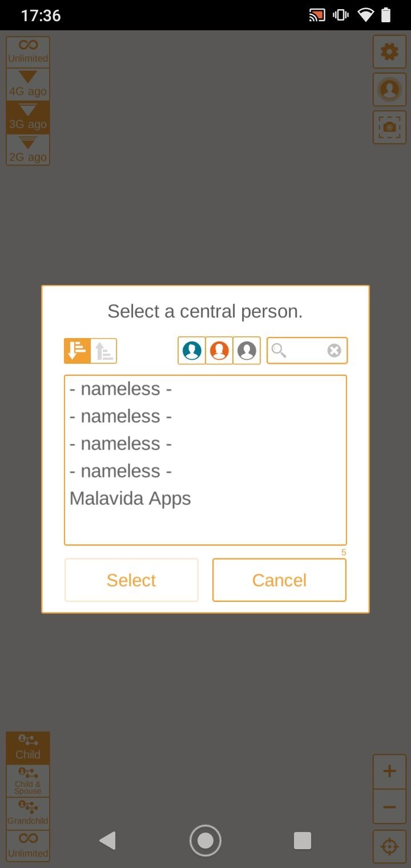Show Child & Spouse descendants
The image size is (411, 868).
click(28, 781)
